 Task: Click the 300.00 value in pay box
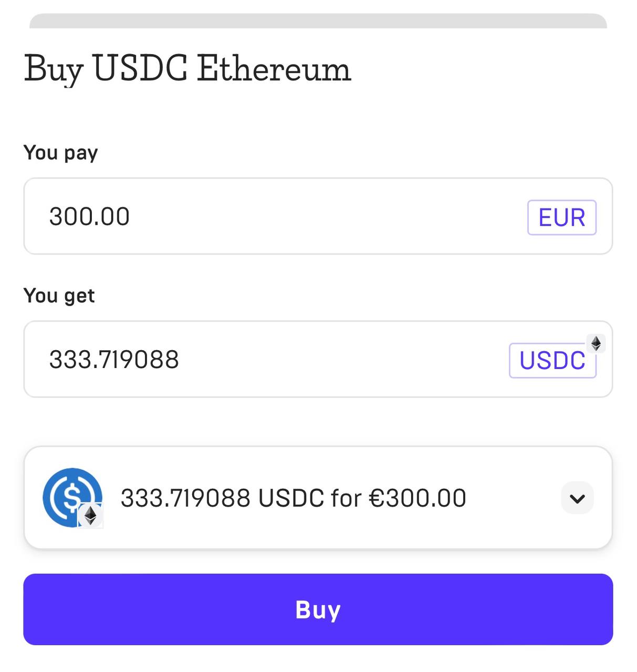point(89,217)
